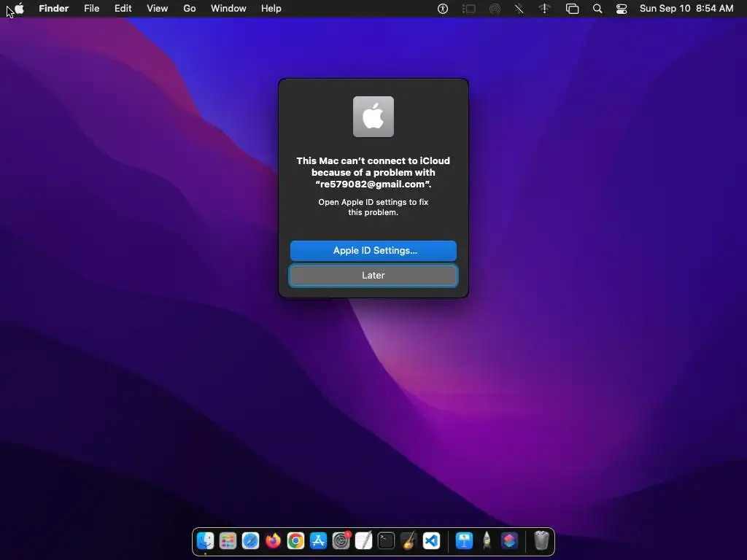747x560 pixels.
Task: Open the Apple menu
Action: pos(19,9)
